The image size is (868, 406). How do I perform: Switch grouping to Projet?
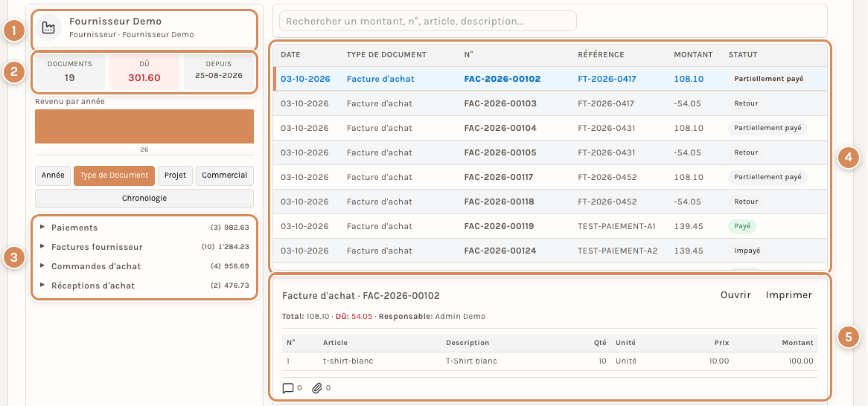pyautogui.click(x=175, y=175)
